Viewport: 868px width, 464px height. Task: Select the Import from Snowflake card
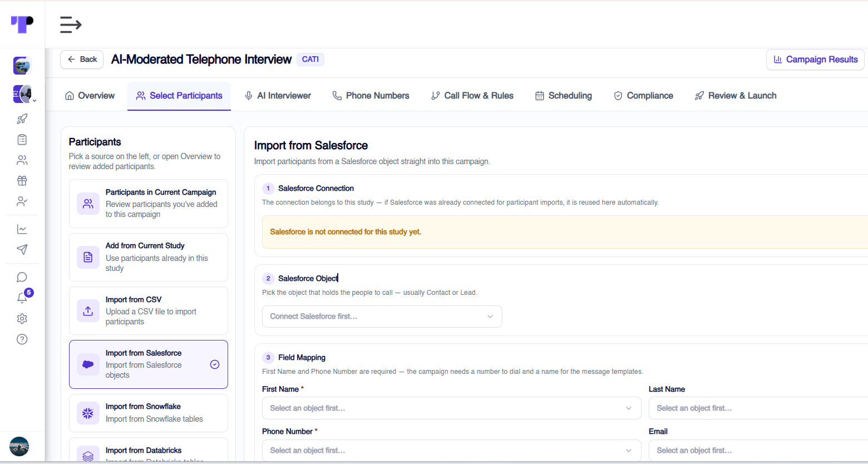click(x=149, y=413)
